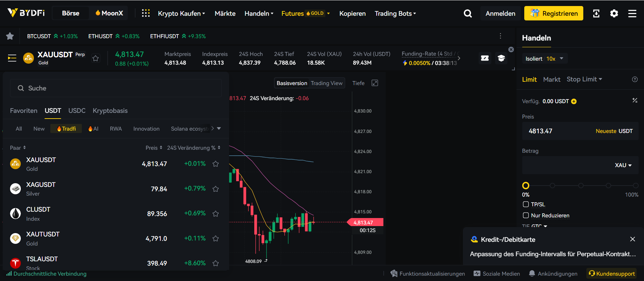Expand the chart to fullscreen
This screenshot has width=644, height=281.
[x=375, y=83]
